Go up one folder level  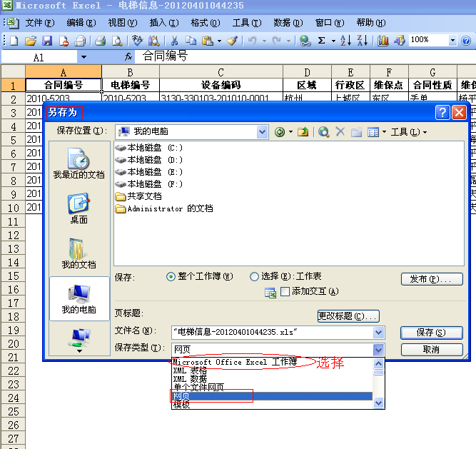coord(303,132)
